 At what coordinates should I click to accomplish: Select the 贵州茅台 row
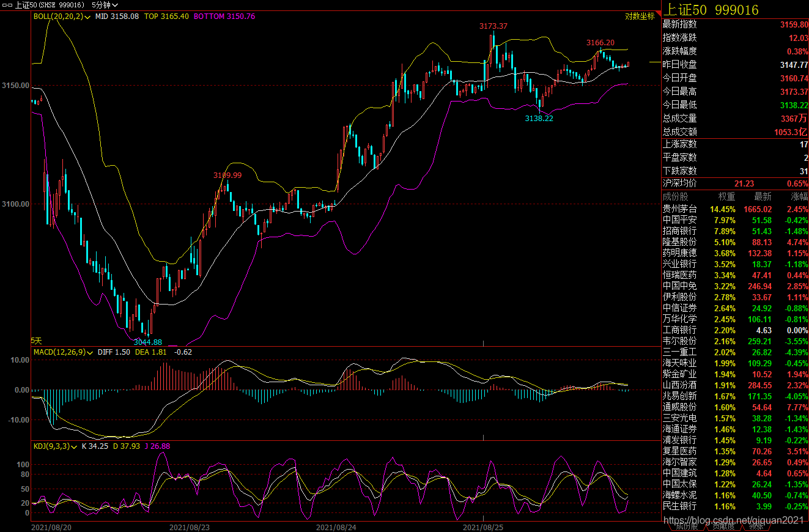[x=736, y=209]
